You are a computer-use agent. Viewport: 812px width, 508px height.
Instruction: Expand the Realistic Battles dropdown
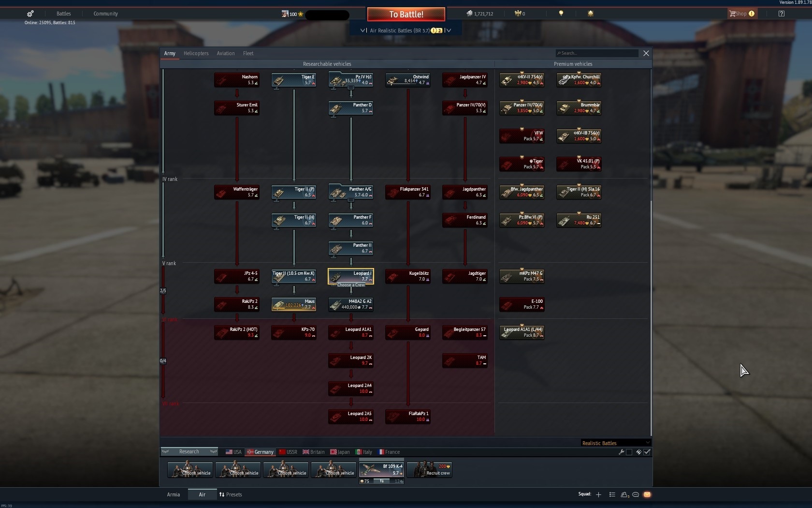(616, 443)
